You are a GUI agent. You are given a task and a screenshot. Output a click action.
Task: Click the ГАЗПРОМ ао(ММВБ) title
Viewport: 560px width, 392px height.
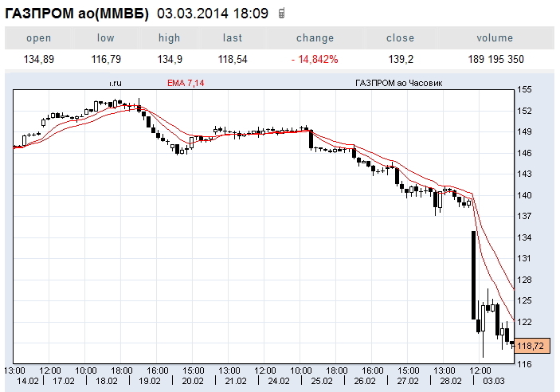[76, 14]
